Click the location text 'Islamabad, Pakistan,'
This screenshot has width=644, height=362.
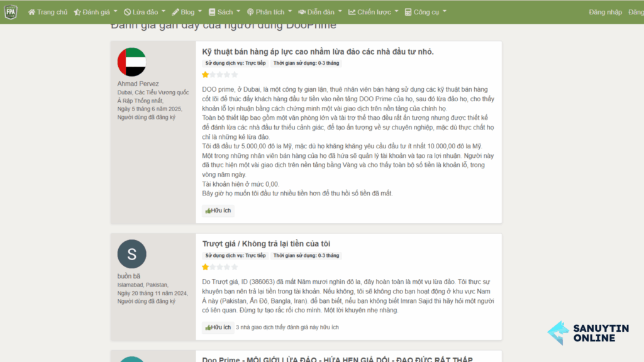pyautogui.click(x=143, y=285)
